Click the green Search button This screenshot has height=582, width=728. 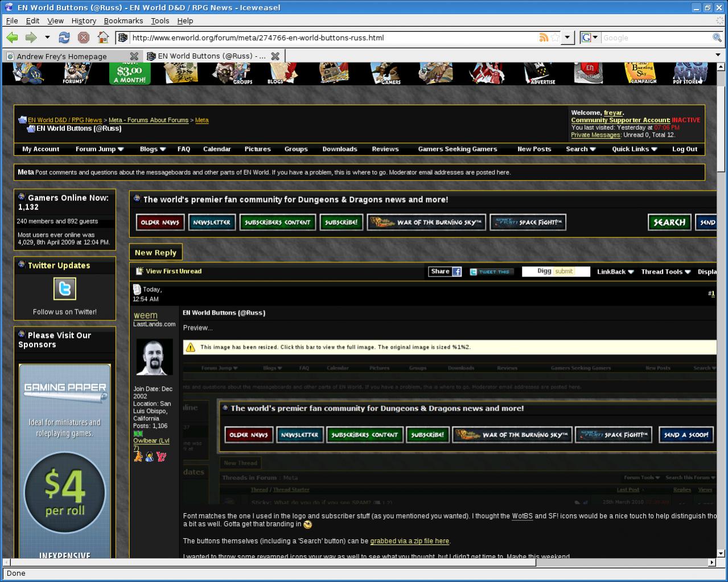click(669, 222)
